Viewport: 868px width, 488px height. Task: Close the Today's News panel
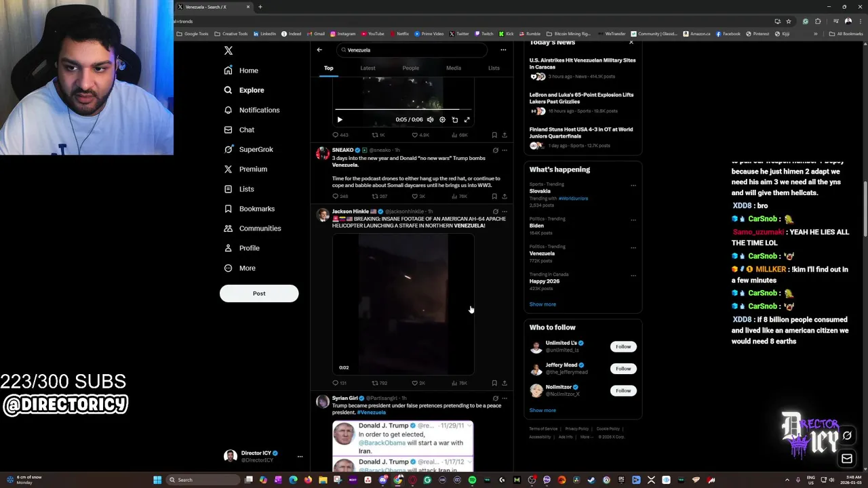coord(631,43)
